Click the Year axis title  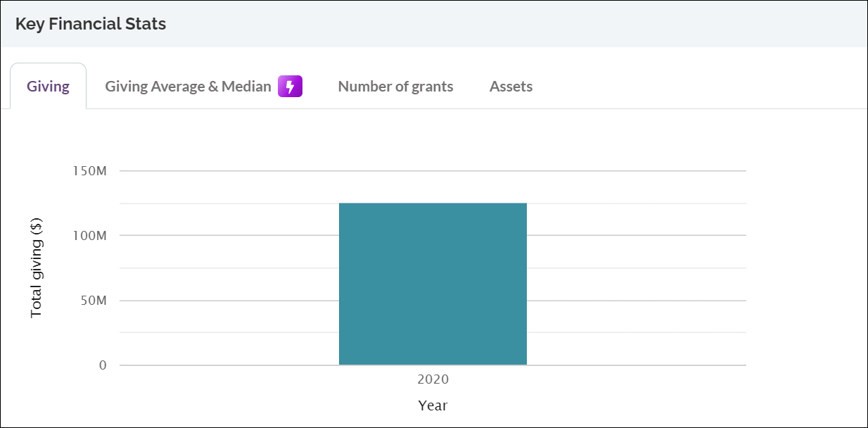[433, 405]
